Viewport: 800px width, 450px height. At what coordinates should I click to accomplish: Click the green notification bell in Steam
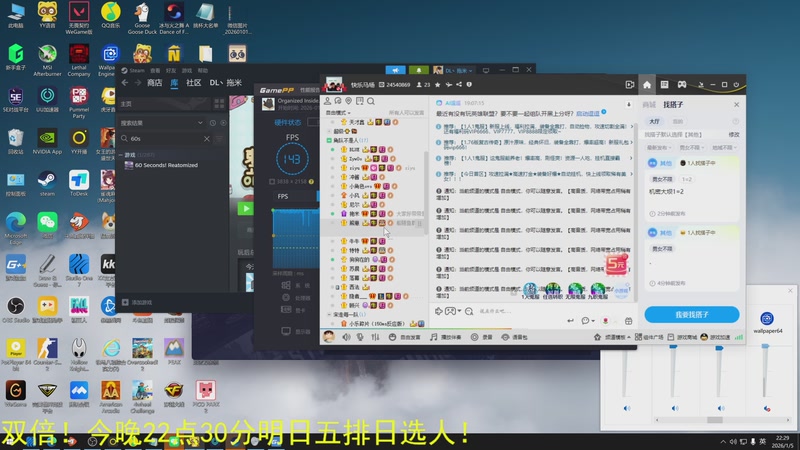pyautogui.click(x=418, y=70)
